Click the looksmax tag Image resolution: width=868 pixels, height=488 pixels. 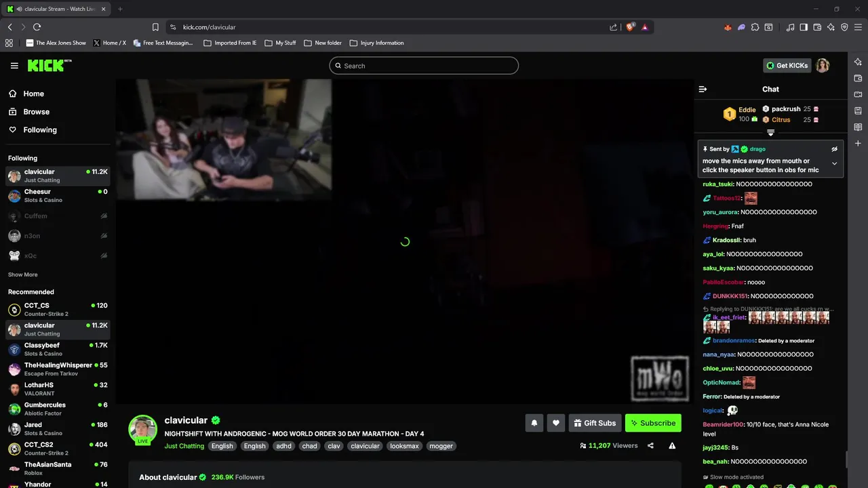405,446
